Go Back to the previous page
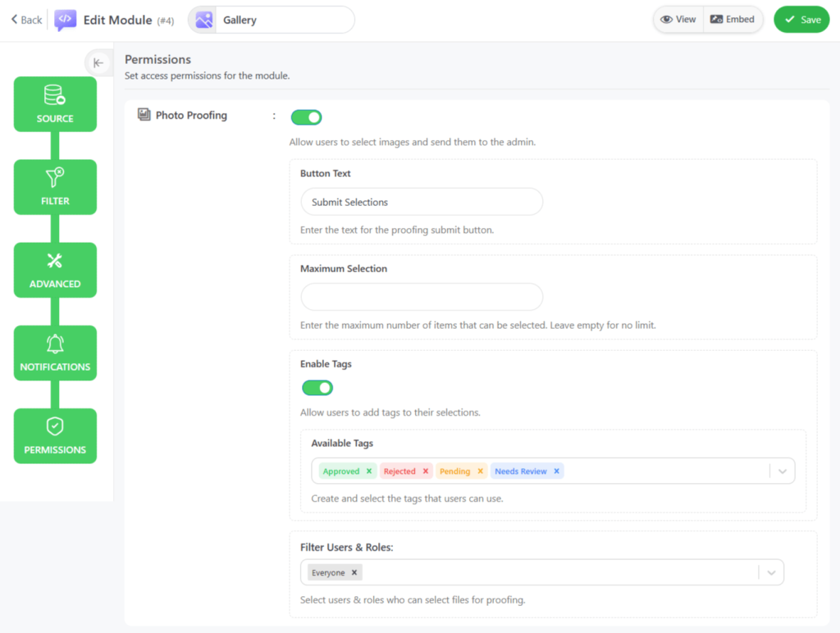Viewport: 840px width, 633px height. pyautogui.click(x=26, y=20)
